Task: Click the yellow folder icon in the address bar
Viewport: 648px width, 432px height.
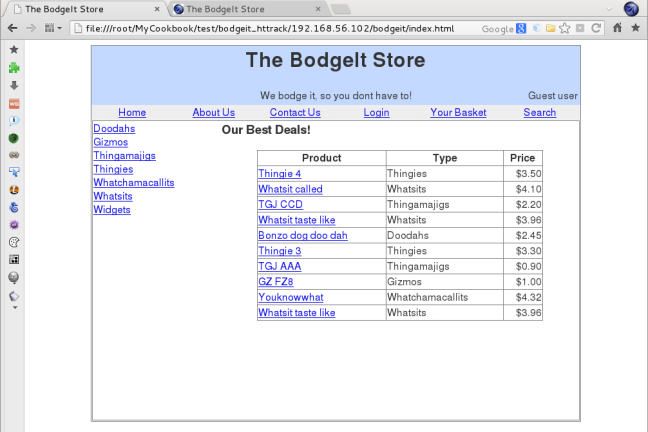Action: click(x=550, y=28)
